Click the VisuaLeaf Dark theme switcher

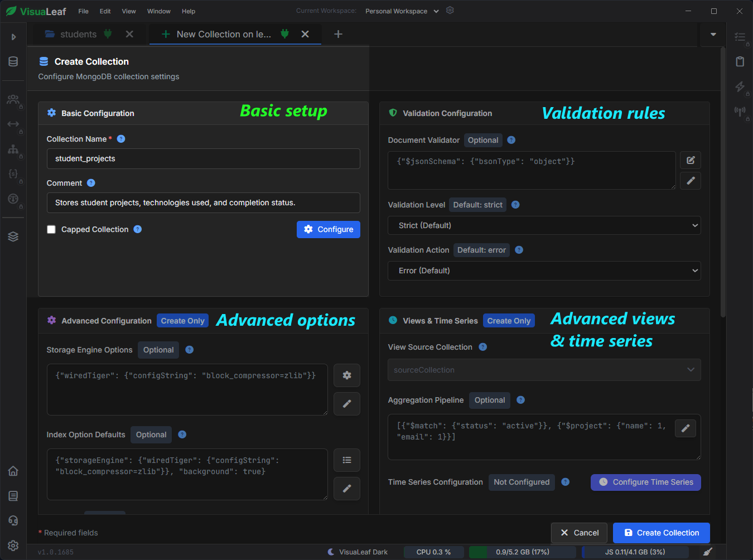(358, 552)
